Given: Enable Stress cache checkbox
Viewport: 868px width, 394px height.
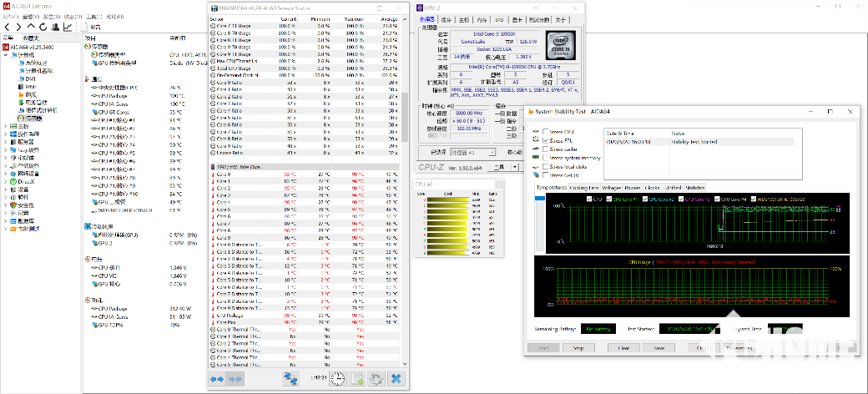Looking at the screenshot, I should (x=546, y=149).
